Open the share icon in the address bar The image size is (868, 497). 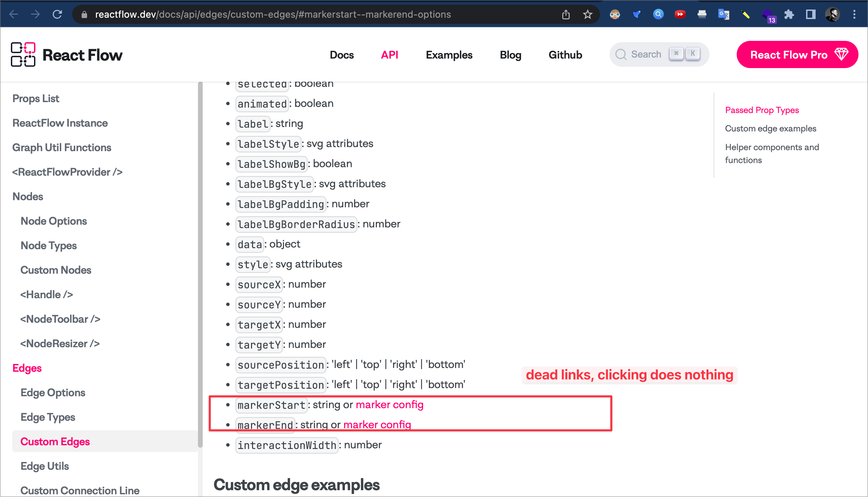(x=566, y=14)
